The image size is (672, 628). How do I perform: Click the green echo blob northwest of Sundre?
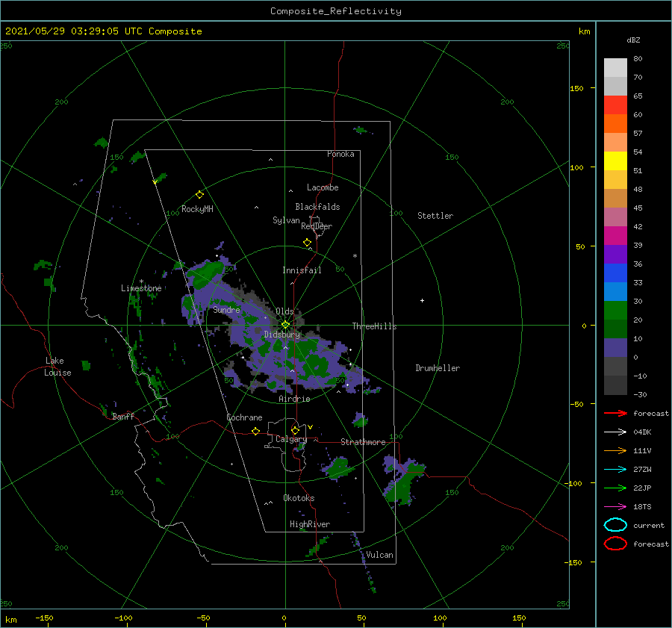(208, 273)
